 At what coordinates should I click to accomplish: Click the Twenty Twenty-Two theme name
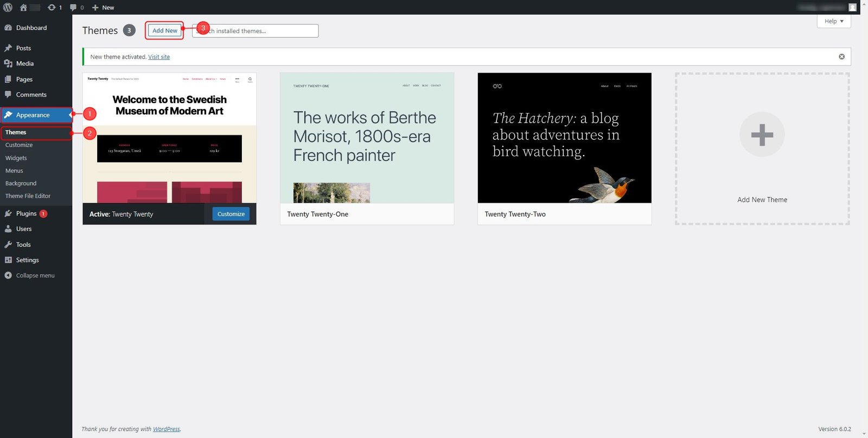coord(515,215)
